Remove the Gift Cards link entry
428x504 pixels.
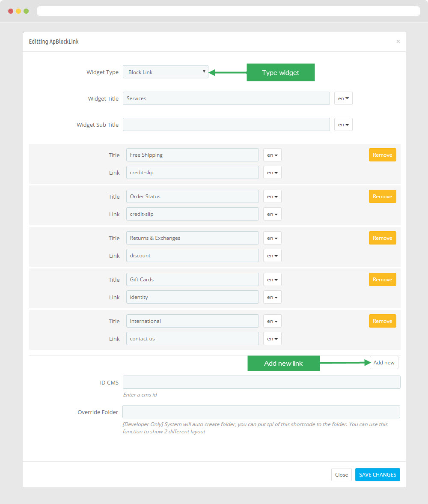[382, 280]
